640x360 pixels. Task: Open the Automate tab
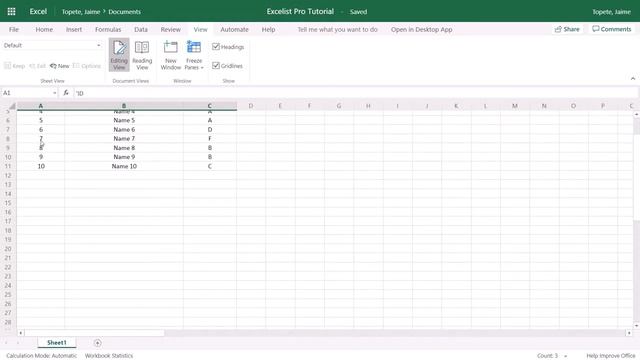(x=234, y=29)
